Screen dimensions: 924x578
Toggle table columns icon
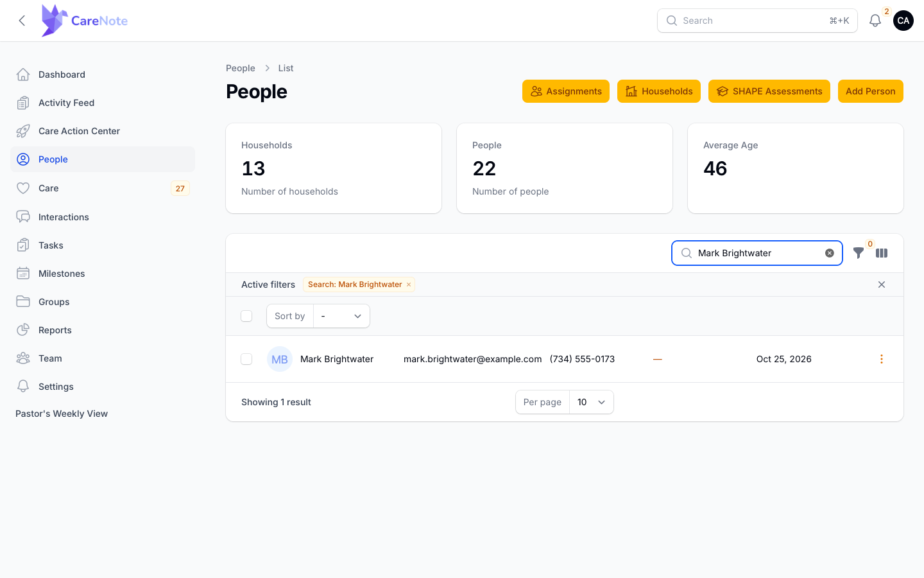click(882, 253)
